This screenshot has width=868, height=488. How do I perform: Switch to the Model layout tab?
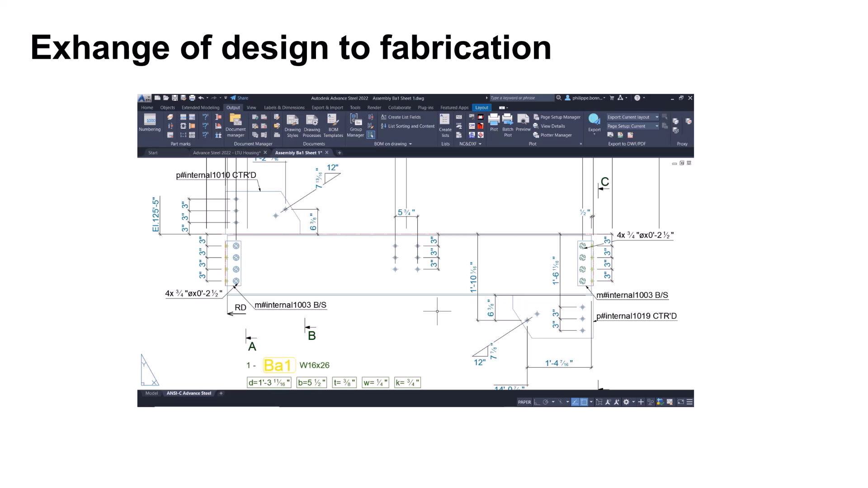tap(151, 394)
